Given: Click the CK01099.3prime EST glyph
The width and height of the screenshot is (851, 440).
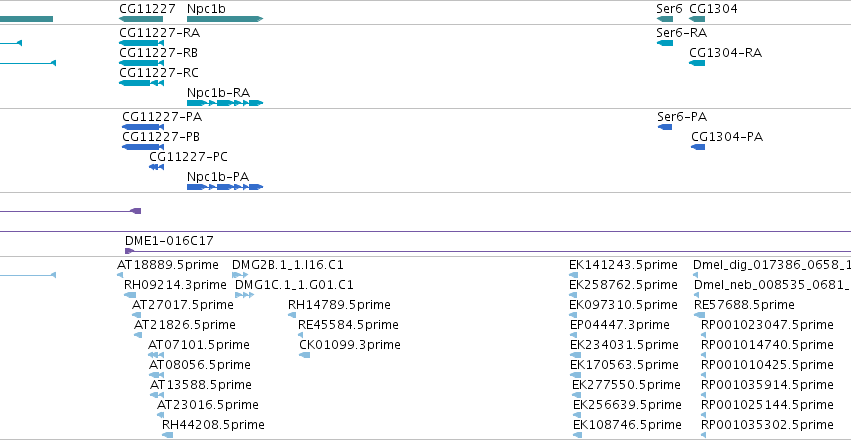Looking at the screenshot, I should pyautogui.click(x=304, y=355).
